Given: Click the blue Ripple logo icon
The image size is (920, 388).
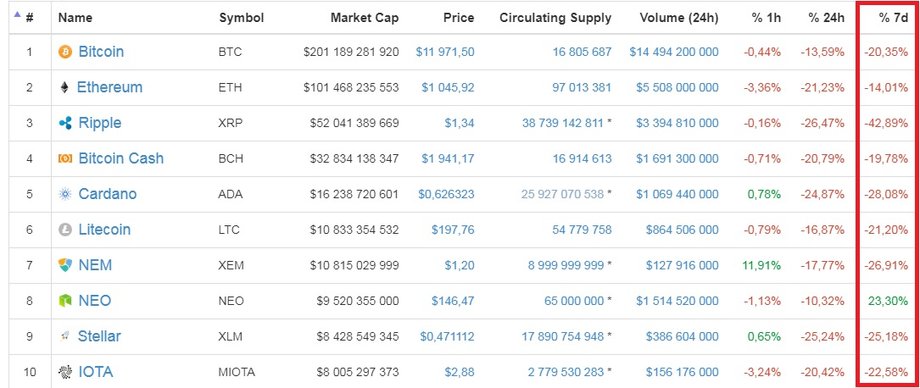Looking at the screenshot, I should (65, 123).
